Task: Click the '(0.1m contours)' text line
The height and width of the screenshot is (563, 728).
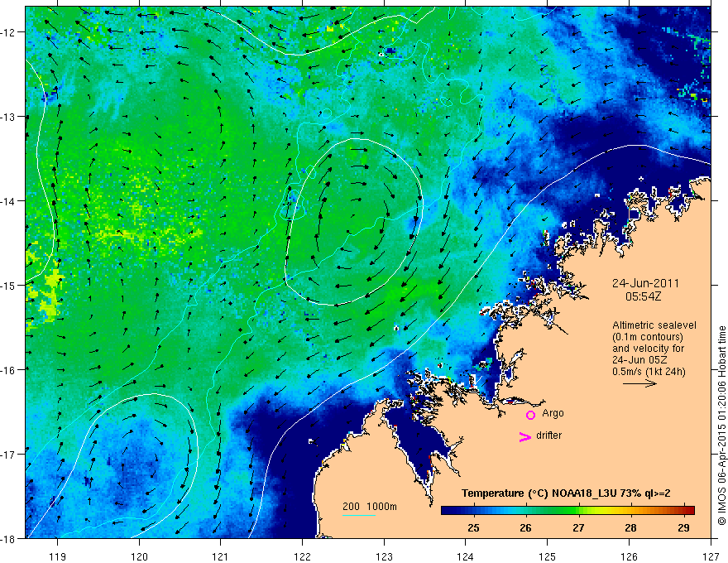Action: pos(648,337)
